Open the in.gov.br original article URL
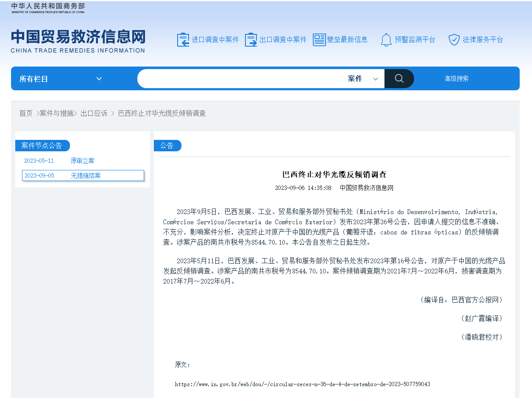Viewport: 532px width, 398px height. [x=303, y=384]
